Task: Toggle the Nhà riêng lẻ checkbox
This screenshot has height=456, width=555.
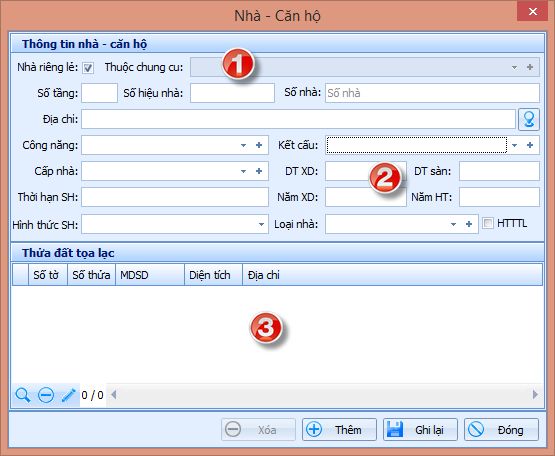Action: pos(88,68)
